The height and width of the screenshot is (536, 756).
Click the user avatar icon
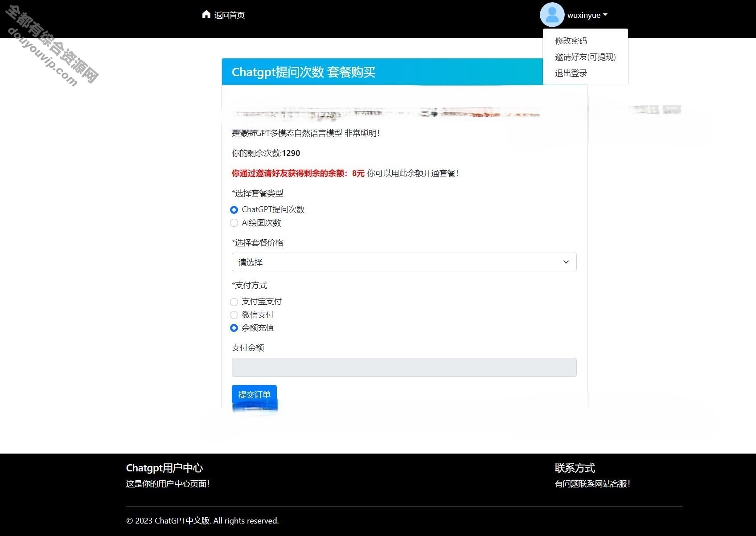[x=552, y=15]
